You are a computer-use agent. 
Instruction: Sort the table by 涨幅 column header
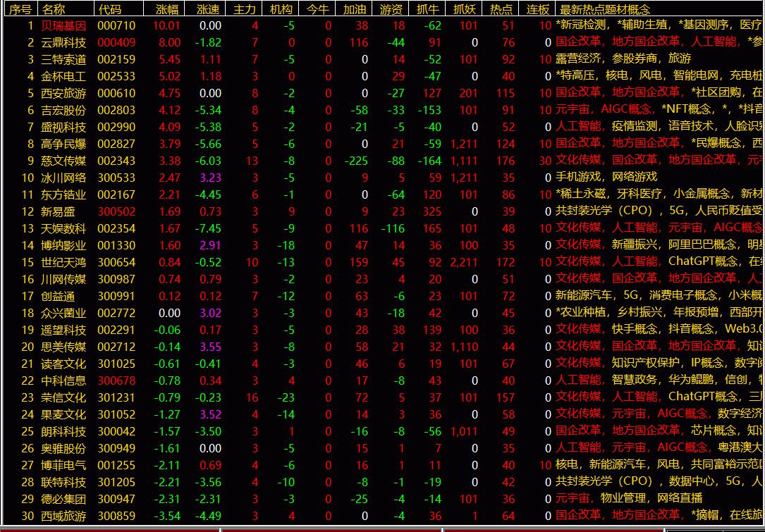point(167,8)
